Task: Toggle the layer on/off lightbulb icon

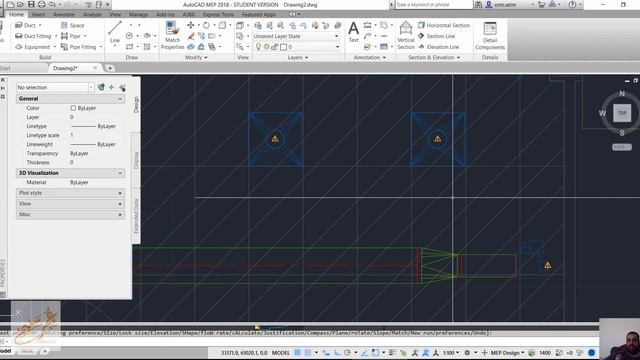Action: point(258,47)
